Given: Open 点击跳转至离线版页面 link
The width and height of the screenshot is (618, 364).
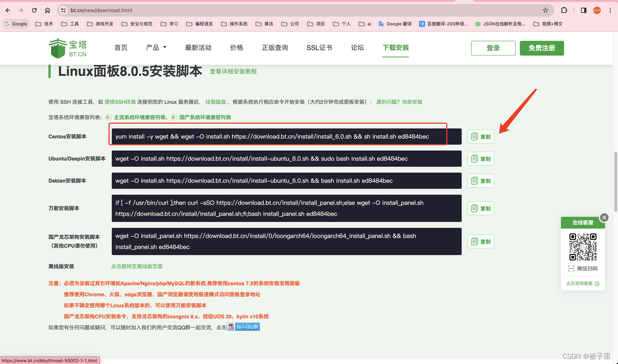Looking at the screenshot, I should tap(137, 266).
